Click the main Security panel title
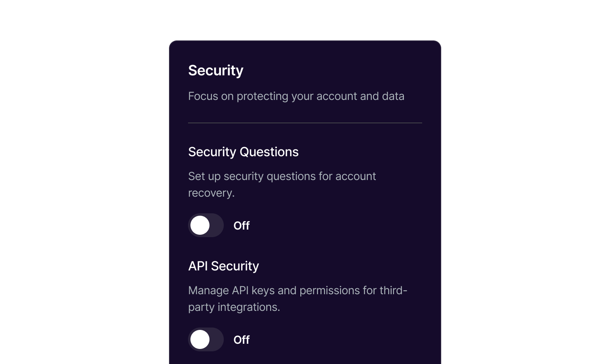 click(215, 71)
